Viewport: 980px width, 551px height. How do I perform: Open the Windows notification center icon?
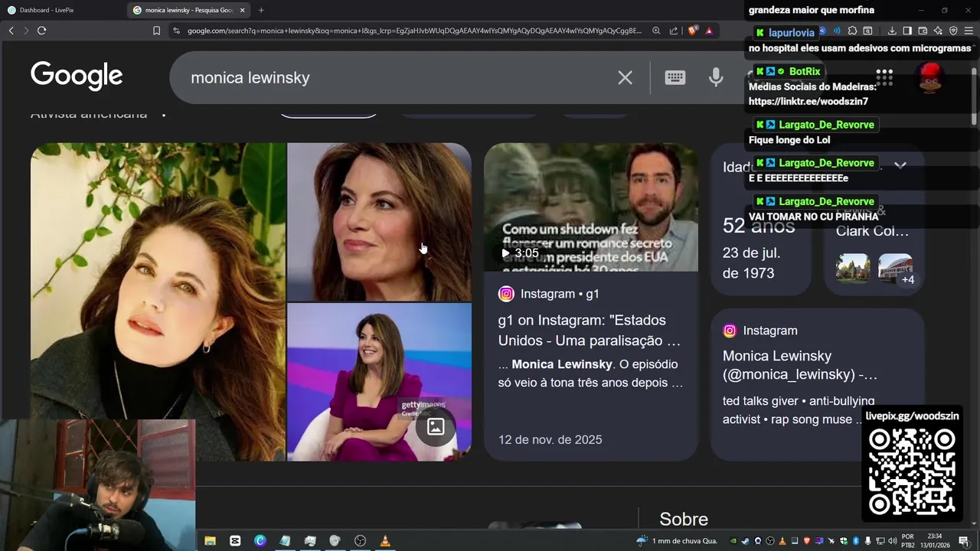pos(964,541)
